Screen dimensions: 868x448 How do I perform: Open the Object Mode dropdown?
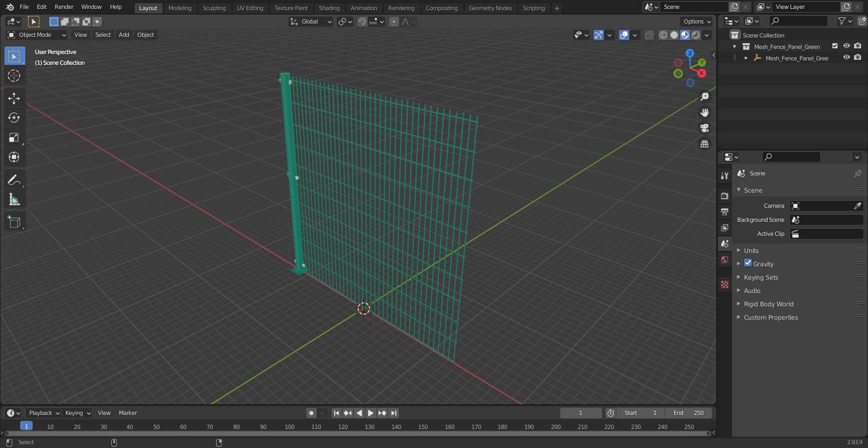pos(37,35)
